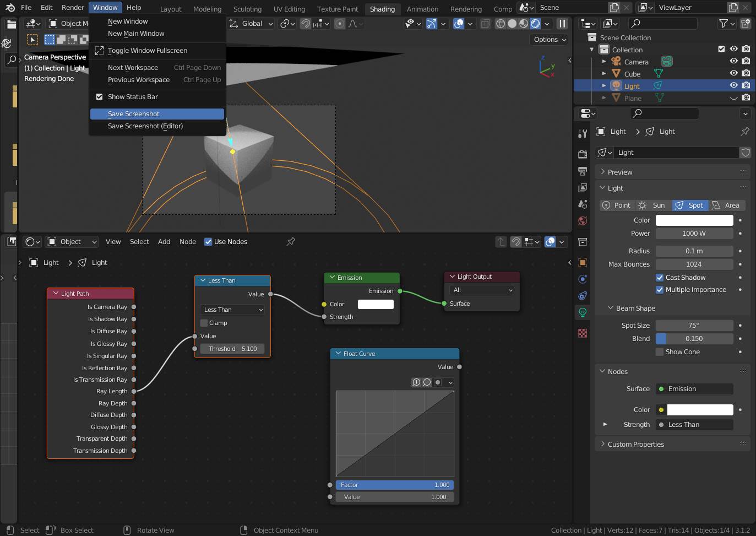Edit the Power field set to 1000 W

(694, 233)
